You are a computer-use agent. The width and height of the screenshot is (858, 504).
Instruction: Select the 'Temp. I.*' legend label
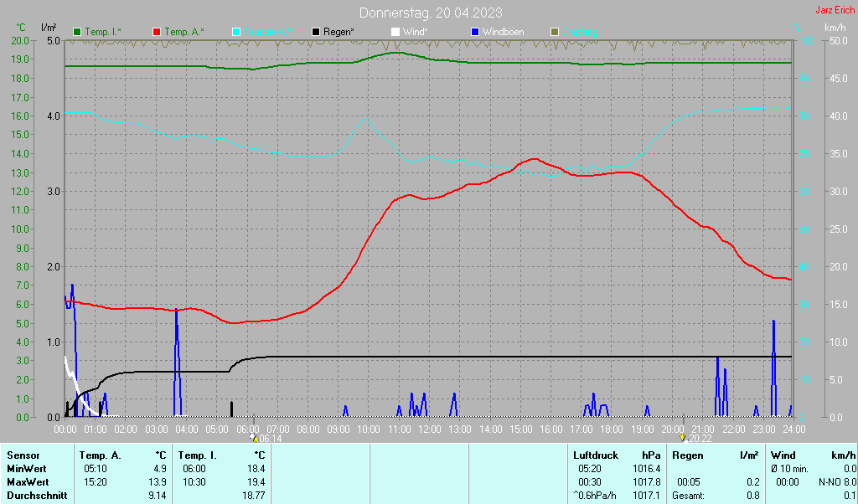coord(103,33)
